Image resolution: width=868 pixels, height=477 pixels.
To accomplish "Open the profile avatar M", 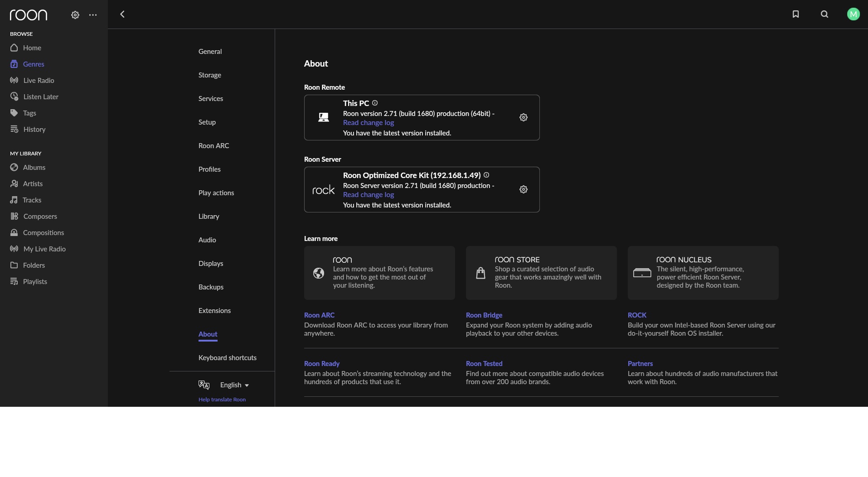I will coord(853,14).
